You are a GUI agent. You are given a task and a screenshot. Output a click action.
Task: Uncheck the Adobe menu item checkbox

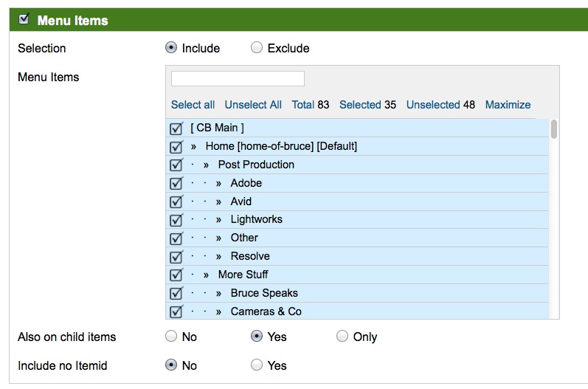pyautogui.click(x=176, y=184)
